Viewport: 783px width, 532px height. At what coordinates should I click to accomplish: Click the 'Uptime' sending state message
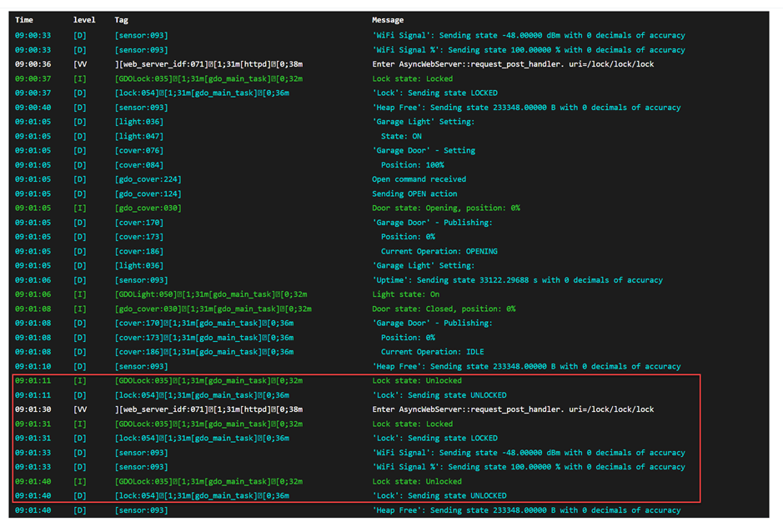(x=517, y=279)
